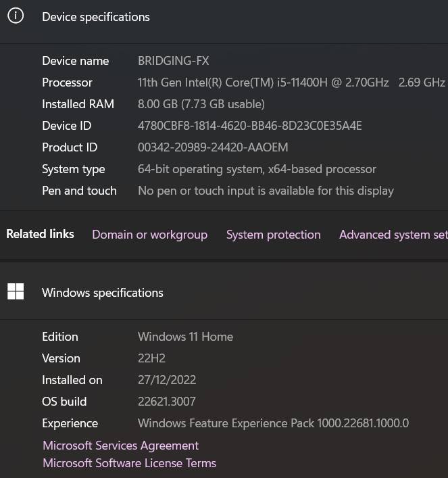Open Domain or workgroup link
Viewport: 448px width, 478px height.
coord(149,235)
